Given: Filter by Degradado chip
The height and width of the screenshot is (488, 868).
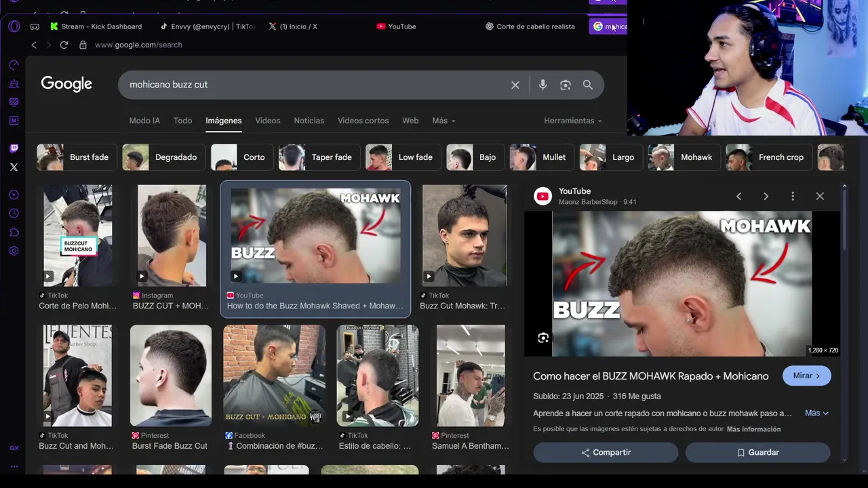Looking at the screenshot, I should (x=163, y=157).
